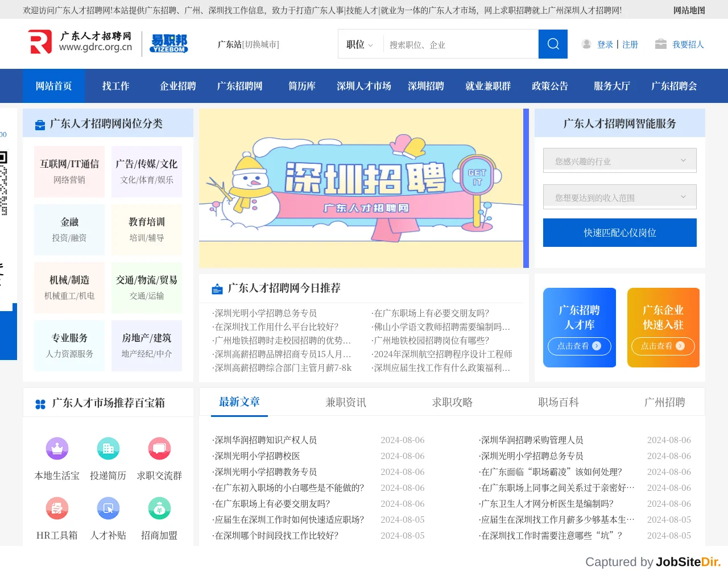Click 点击查看 on 广东招聘人才库 card
Viewport: 728px width, 579px height.
(x=580, y=346)
